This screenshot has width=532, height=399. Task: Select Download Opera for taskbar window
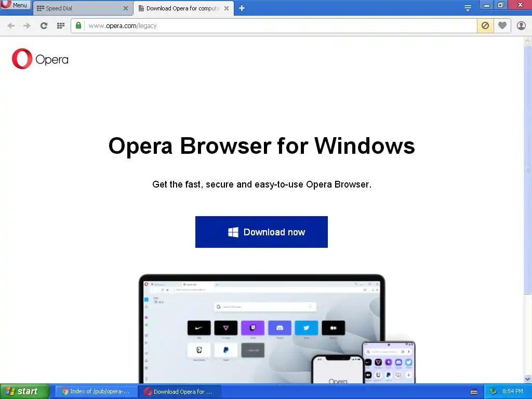180,392
